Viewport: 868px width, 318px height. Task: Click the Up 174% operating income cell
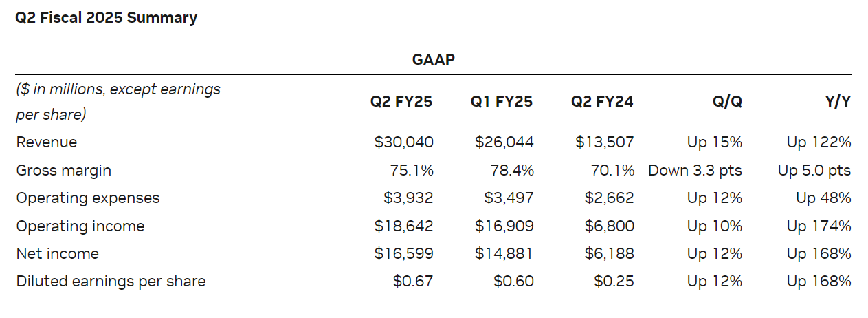coord(819,226)
